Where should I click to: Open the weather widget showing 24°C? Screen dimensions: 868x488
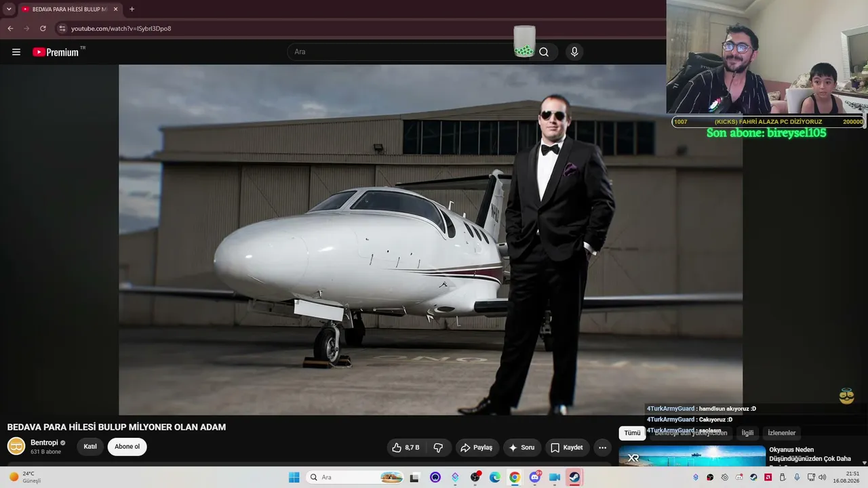coord(24,477)
